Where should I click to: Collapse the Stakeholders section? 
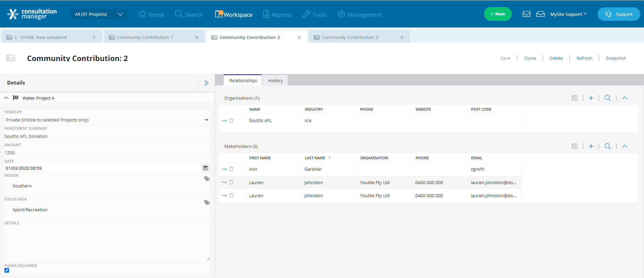click(625, 146)
